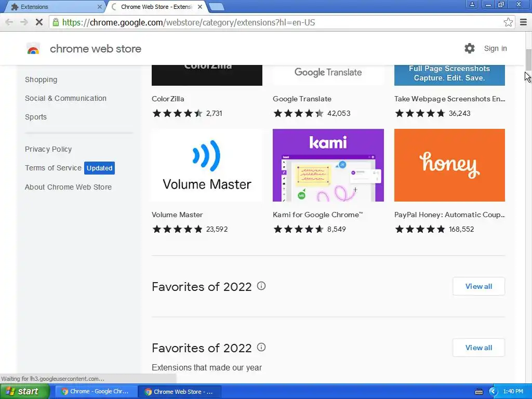Open the Windows start button

tap(24, 392)
